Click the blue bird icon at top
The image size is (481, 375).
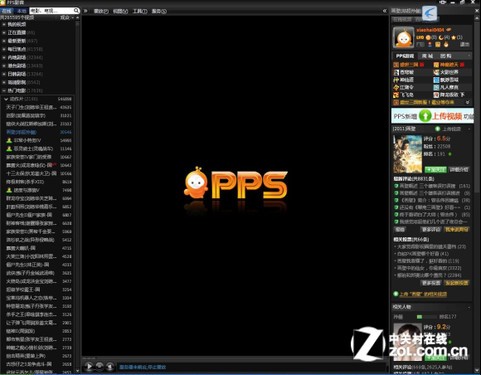[x=429, y=13]
